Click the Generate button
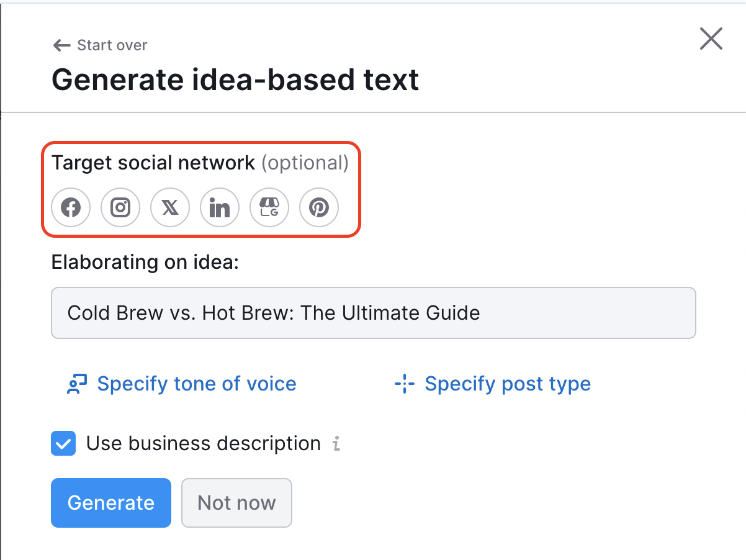 point(111,503)
